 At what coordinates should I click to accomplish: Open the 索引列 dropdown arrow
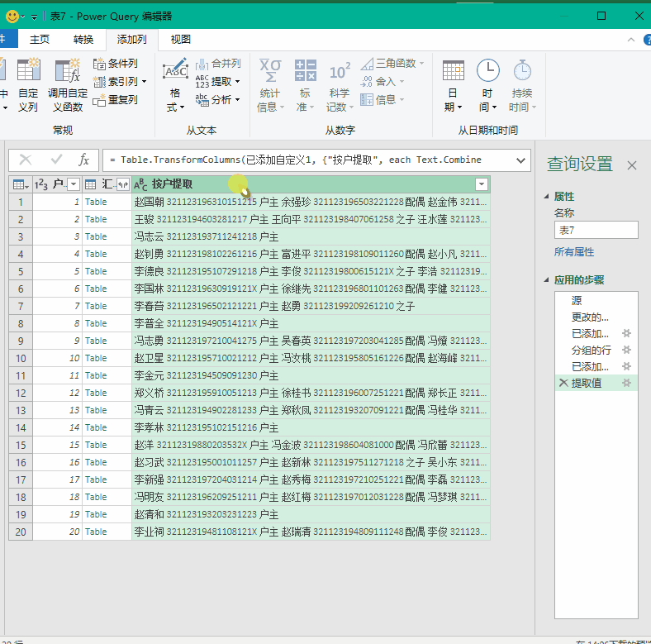click(x=144, y=82)
